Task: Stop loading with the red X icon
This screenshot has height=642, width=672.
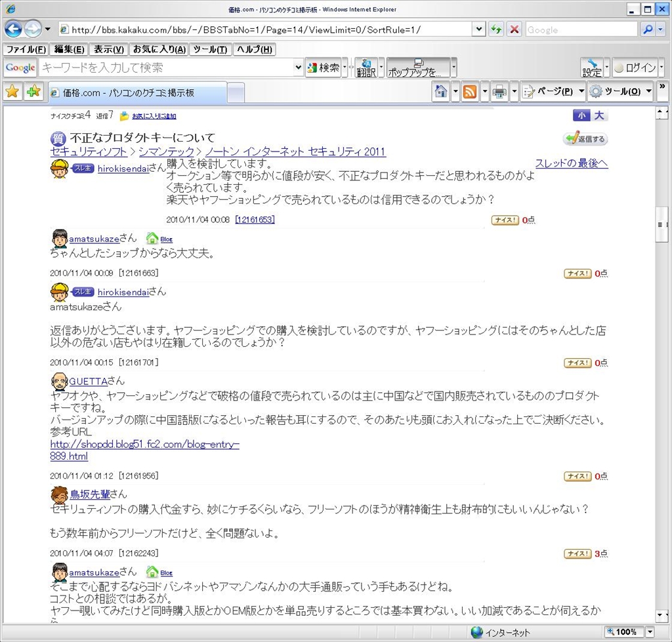Action: pos(514,30)
